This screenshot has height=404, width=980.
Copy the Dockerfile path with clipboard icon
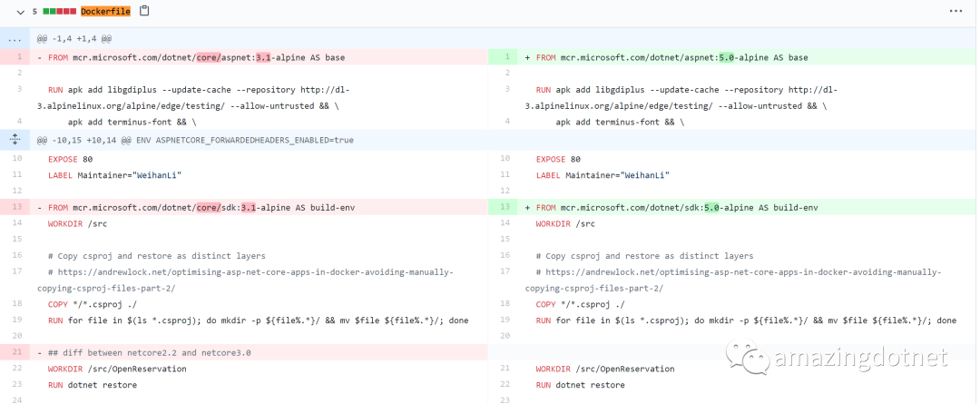[144, 11]
